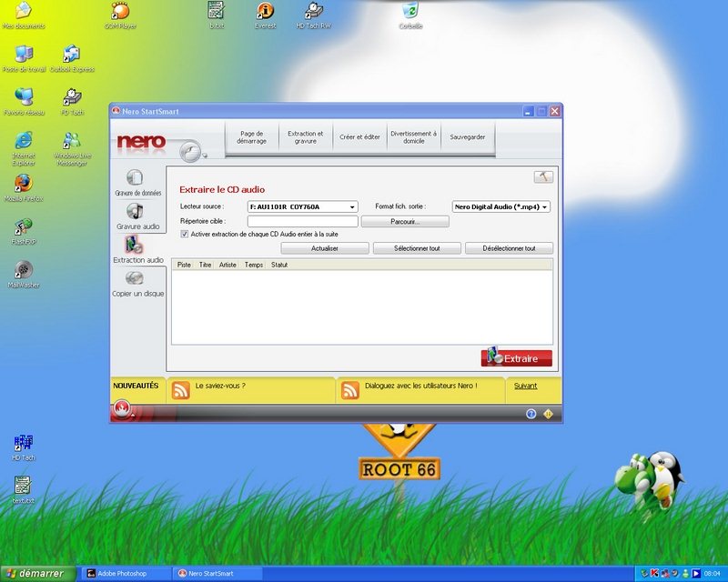This screenshot has height=582, width=728.
Task: Open the démarrer Start menu
Action: 38,574
